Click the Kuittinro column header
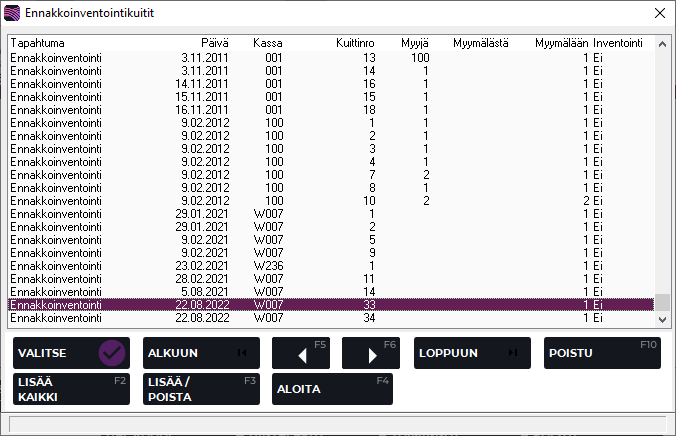Screen dimensions: 676x436 pos(356,43)
